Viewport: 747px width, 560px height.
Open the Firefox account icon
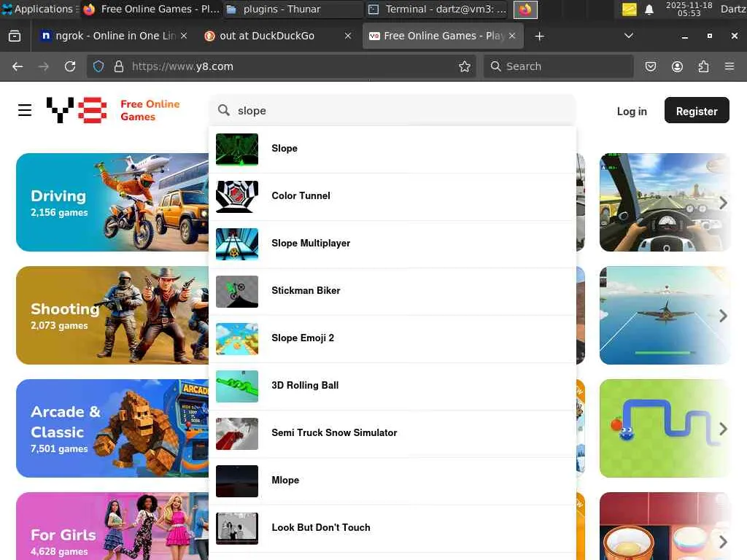click(x=677, y=66)
